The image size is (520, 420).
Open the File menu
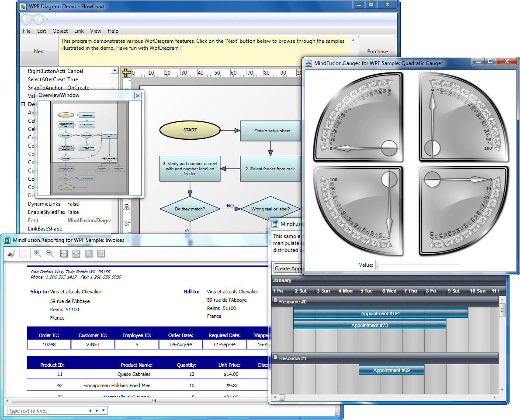[x=27, y=31]
